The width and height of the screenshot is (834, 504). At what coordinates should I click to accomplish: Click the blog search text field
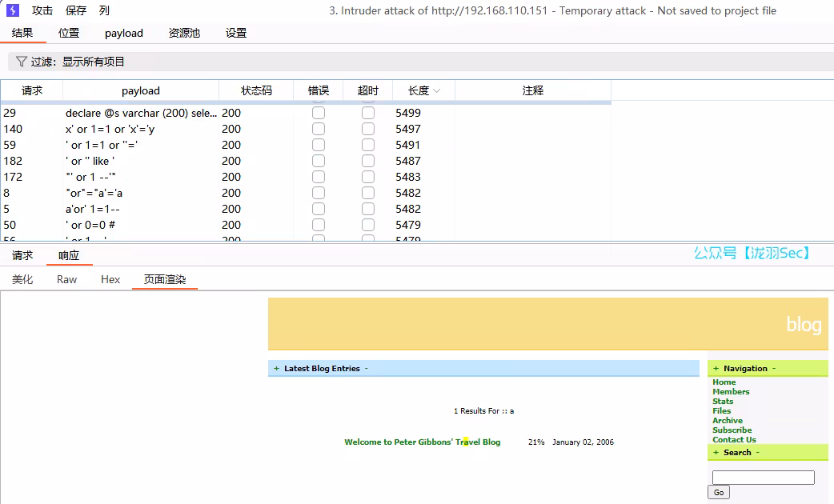(763, 478)
